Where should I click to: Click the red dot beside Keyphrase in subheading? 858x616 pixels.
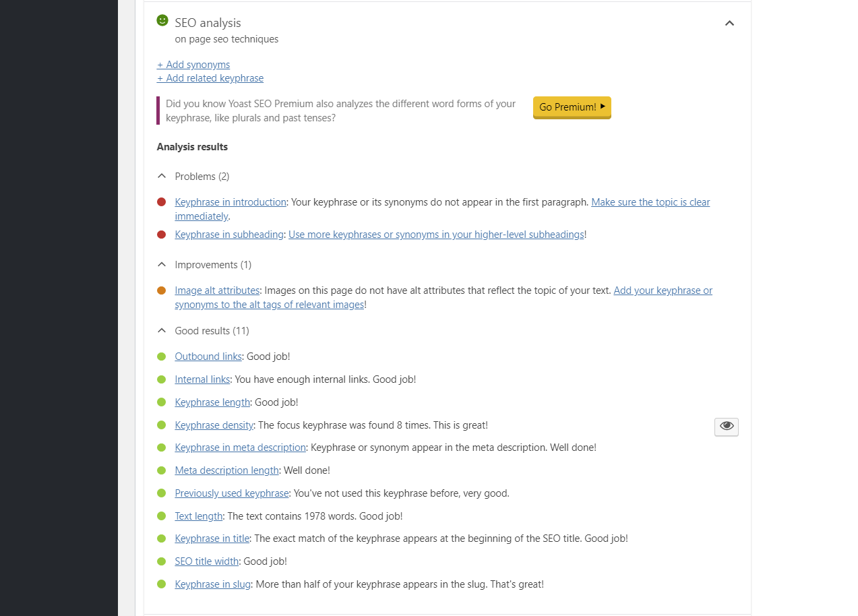click(162, 234)
